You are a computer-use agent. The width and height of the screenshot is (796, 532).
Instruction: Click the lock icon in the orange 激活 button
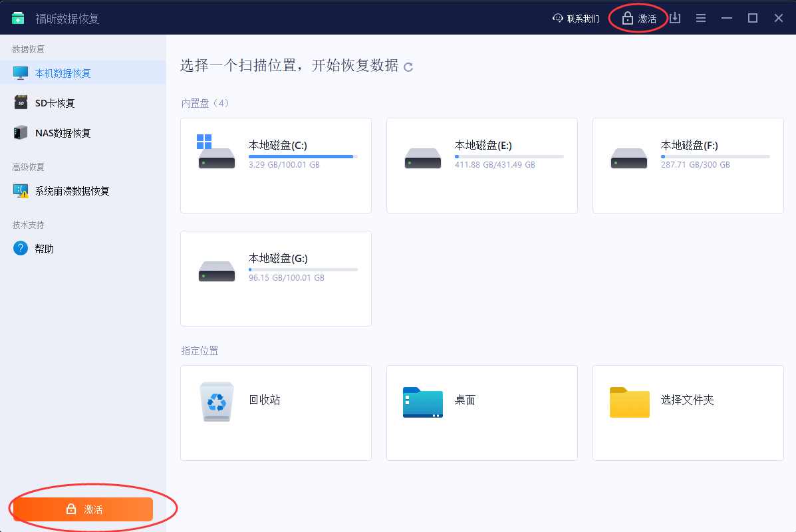click(x=71, y=509)
